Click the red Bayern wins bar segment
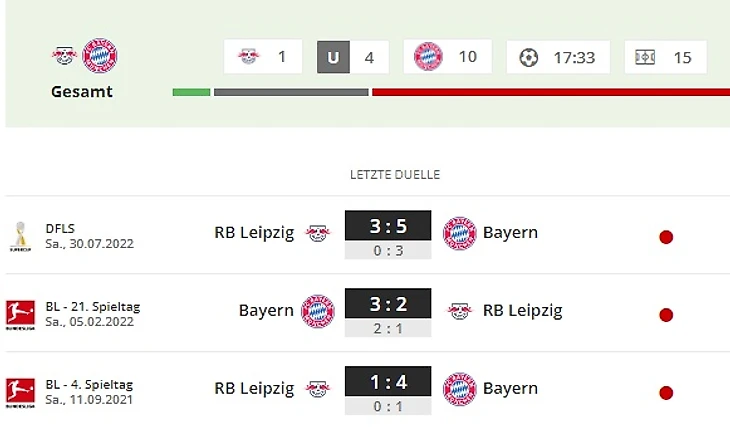The width and height of the screenshot is (730, 427). [x=551, y=92]
